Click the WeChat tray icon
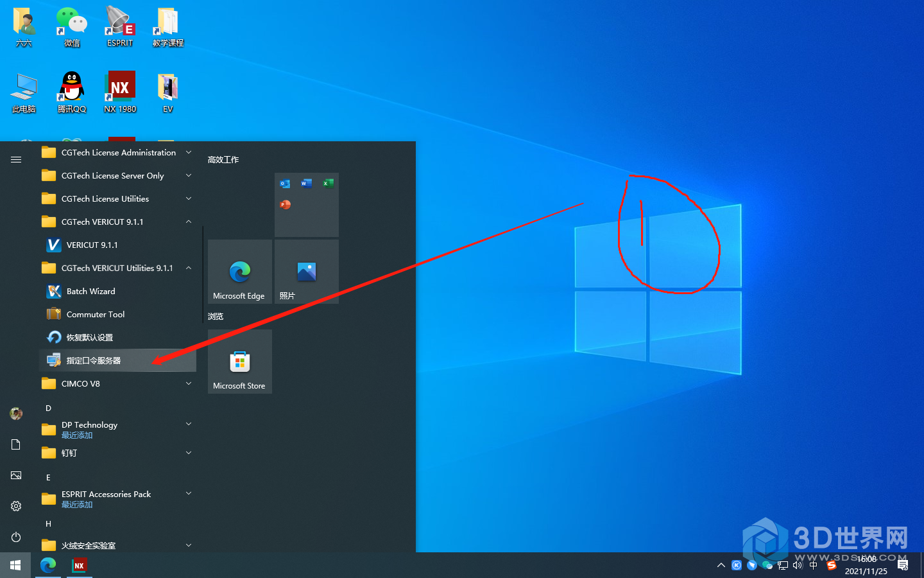Image resolution: width=924 pixels, height=578 pixels. click(x=767, y=565)
